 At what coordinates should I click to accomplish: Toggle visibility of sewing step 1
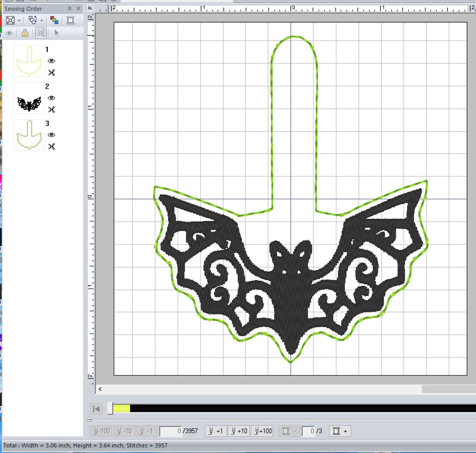(x=52, y=60)
